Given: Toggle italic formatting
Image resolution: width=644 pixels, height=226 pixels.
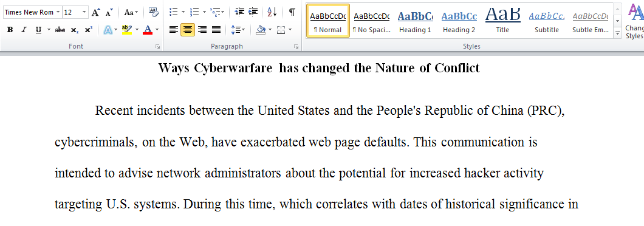Looking at the screenshot, I should pyautogui.click(x=24, y=30).
